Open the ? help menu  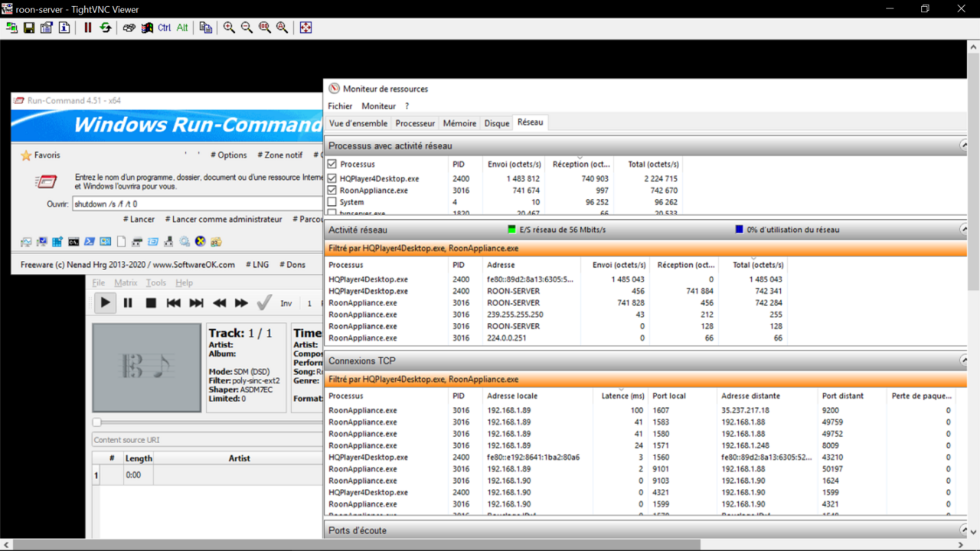tap(407, 106)
